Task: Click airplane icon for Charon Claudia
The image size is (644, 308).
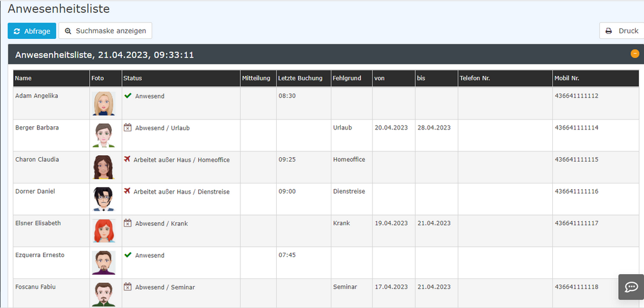Action: tap(127, 159)
